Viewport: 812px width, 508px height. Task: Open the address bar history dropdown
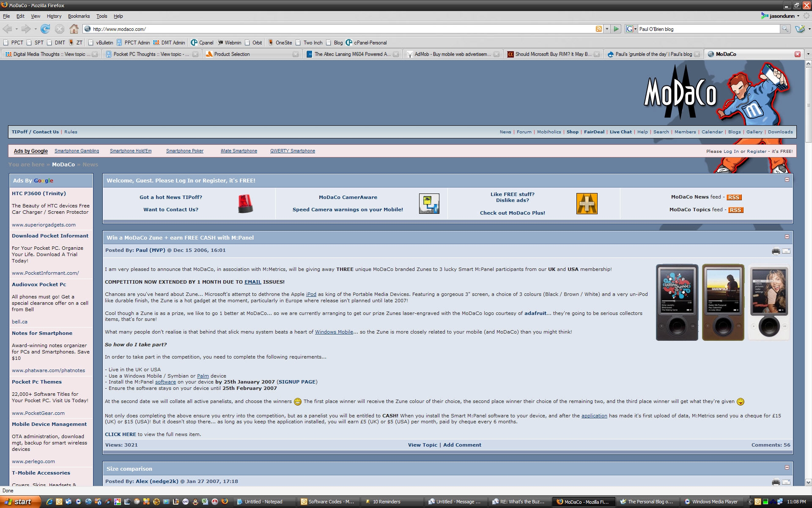[607, 29]
